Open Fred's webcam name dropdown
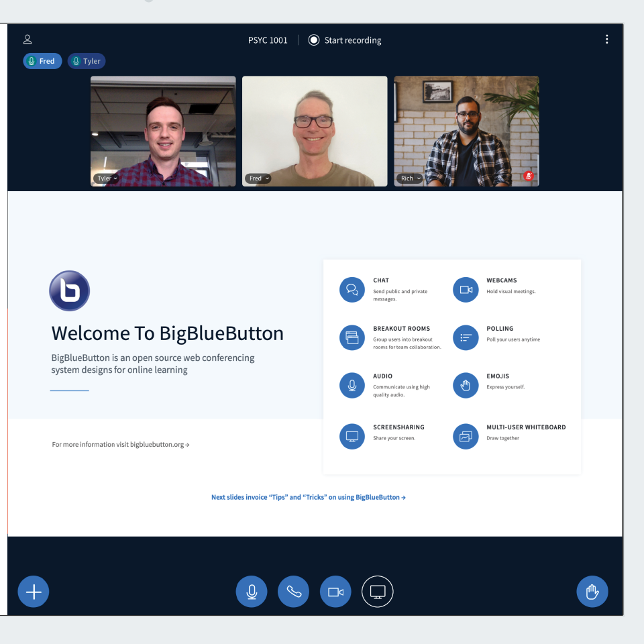Screen dimensions: 644x644 258,178
